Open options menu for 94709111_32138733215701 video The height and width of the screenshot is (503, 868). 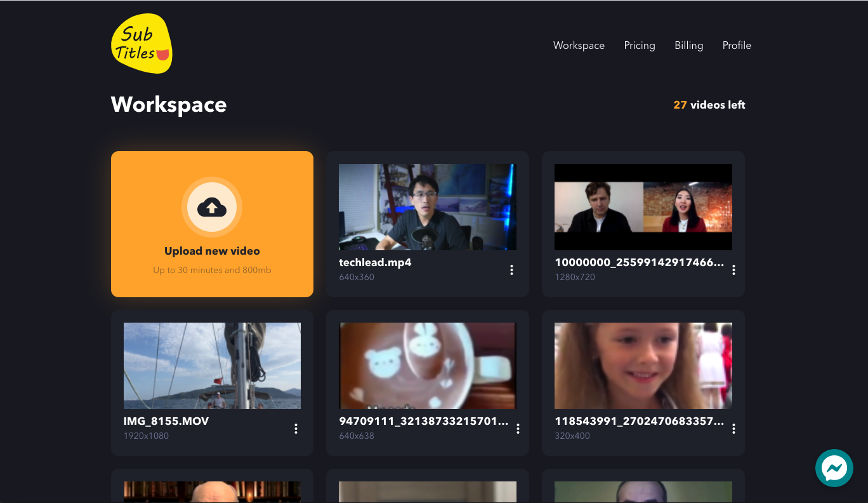pyautogui.click(x=518, y=429)
